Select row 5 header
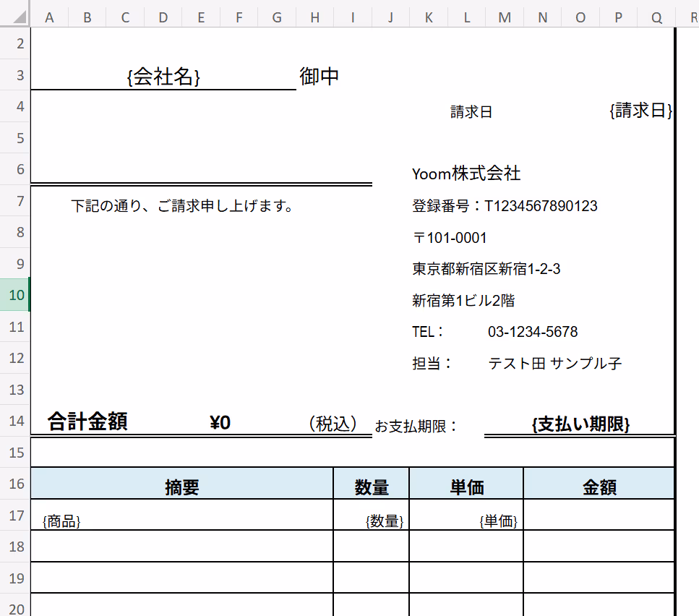The image size is (699, 616). 15,137
